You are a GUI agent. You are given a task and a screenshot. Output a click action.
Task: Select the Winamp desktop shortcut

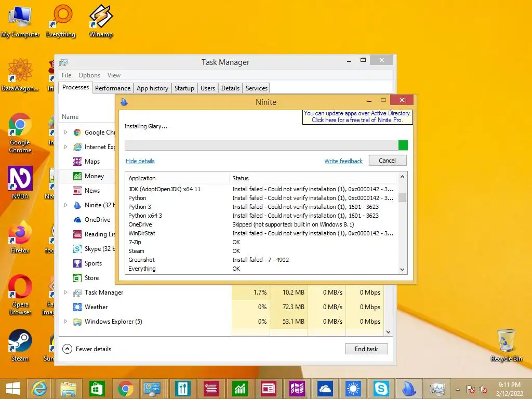(101, 21)
